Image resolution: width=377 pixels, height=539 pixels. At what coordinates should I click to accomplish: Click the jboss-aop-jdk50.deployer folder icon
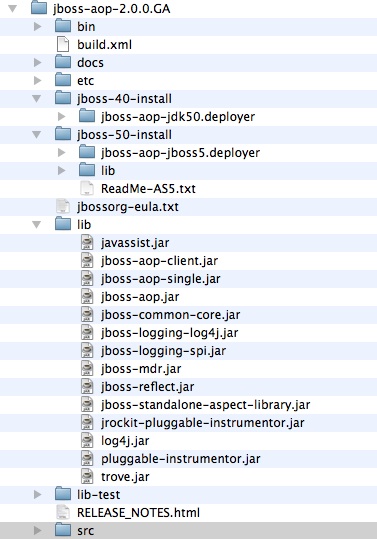87,116
